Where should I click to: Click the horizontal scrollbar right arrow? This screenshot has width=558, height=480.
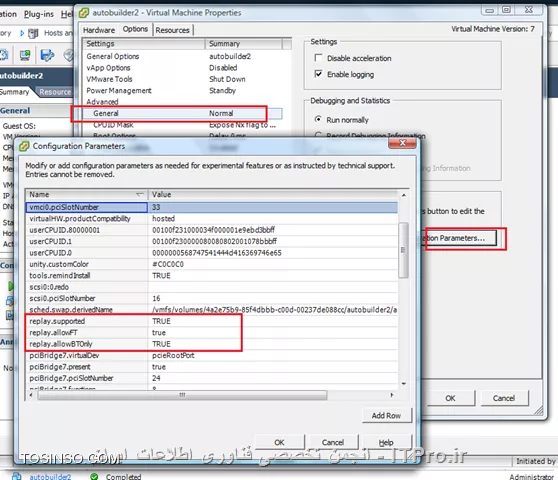[392, 395]
